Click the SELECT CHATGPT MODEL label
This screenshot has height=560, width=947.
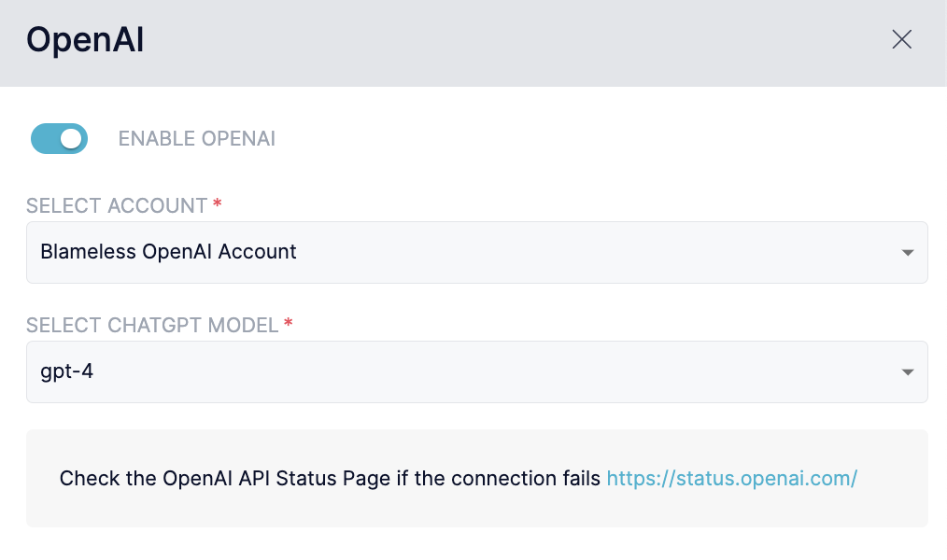tap(152, 325)
